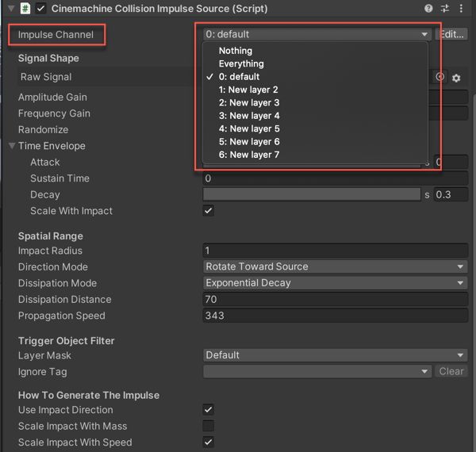Click the Raw Signal label
The height and width of the screenshot is (452, 476).
tap(46, 77)
